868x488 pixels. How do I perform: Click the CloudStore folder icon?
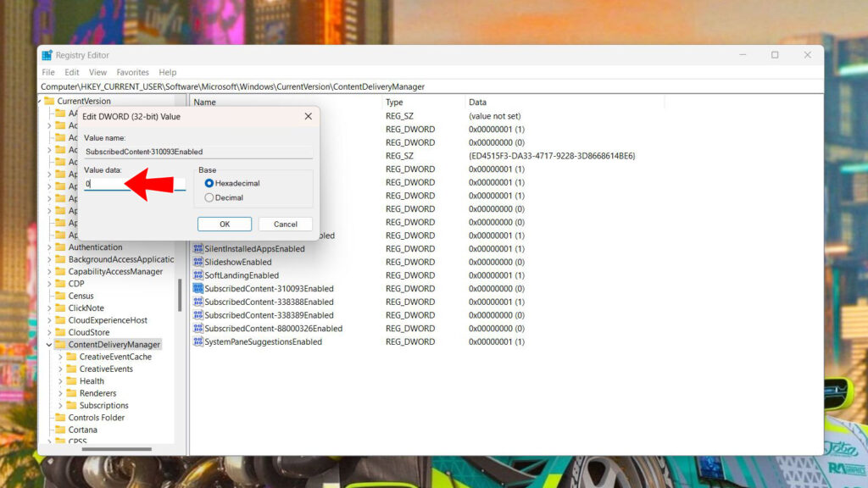[60, 332]
